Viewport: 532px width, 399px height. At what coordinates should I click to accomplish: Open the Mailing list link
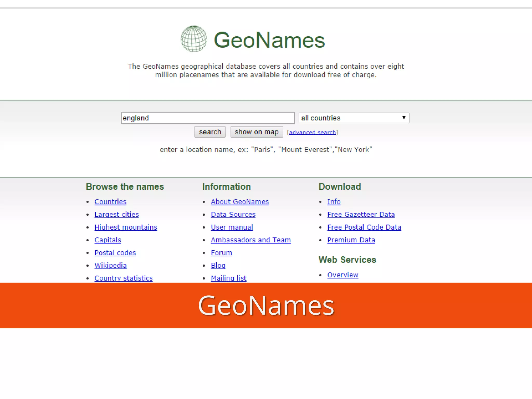click(x=229, y=278)
